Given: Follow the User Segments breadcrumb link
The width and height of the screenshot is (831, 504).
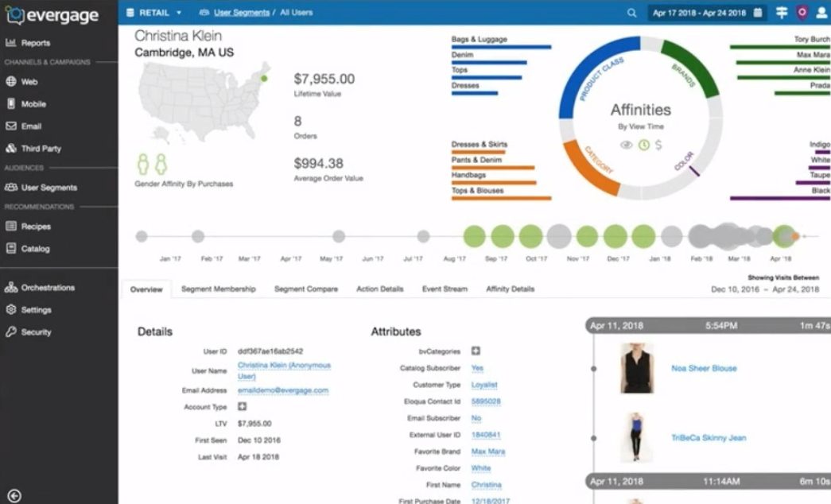Looking at the screenshot, I should pyautogui.click(x=241, y=13).
